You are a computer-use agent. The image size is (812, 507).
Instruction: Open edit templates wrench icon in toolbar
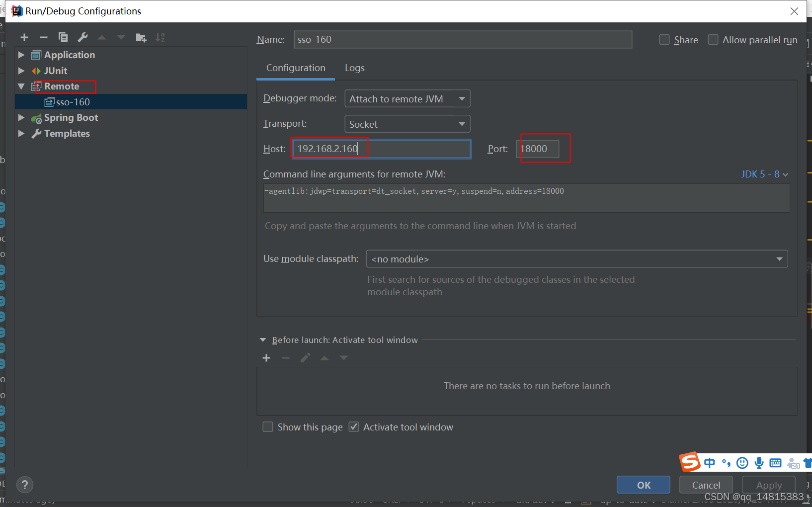click(82, 37)
